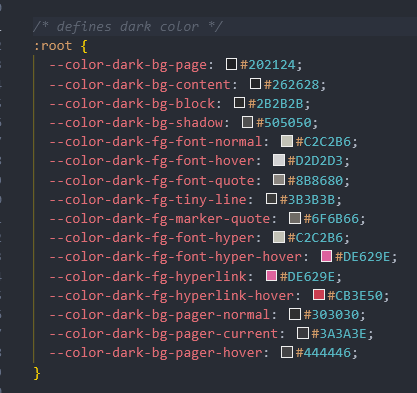Click pink swatch on font-hyper-hover line
The image size is (417, 393).
pos(327,256)
